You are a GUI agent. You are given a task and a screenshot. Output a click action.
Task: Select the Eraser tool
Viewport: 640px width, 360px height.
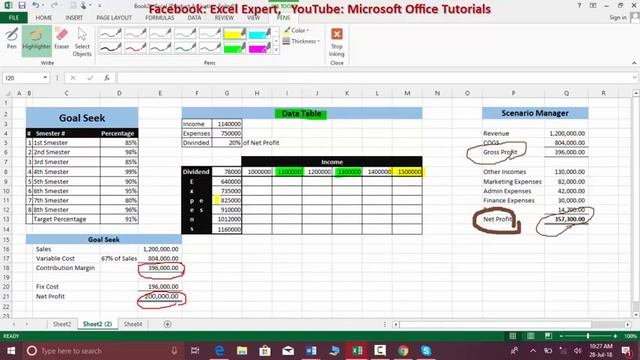click(x=62, y=39)
